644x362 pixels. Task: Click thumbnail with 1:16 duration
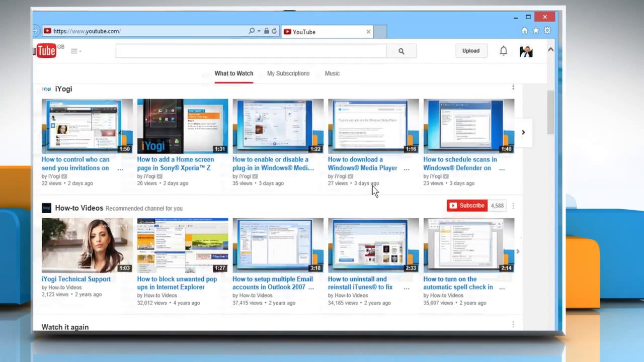coord(373,126)
